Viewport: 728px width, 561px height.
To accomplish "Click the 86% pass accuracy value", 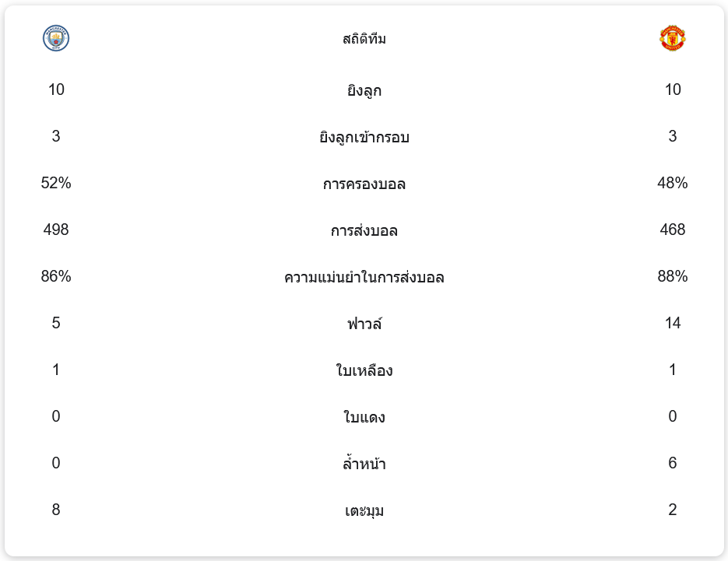I will click(x=56, y=277).
